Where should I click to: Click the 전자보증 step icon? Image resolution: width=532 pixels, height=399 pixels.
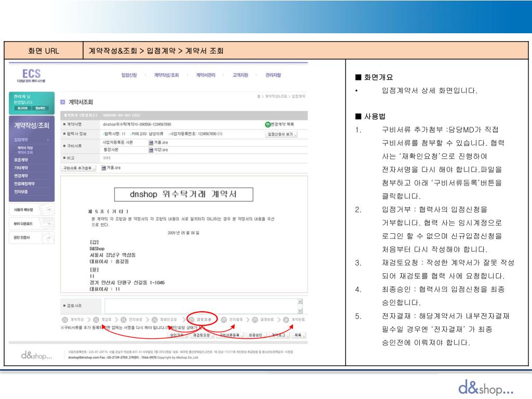124,320
